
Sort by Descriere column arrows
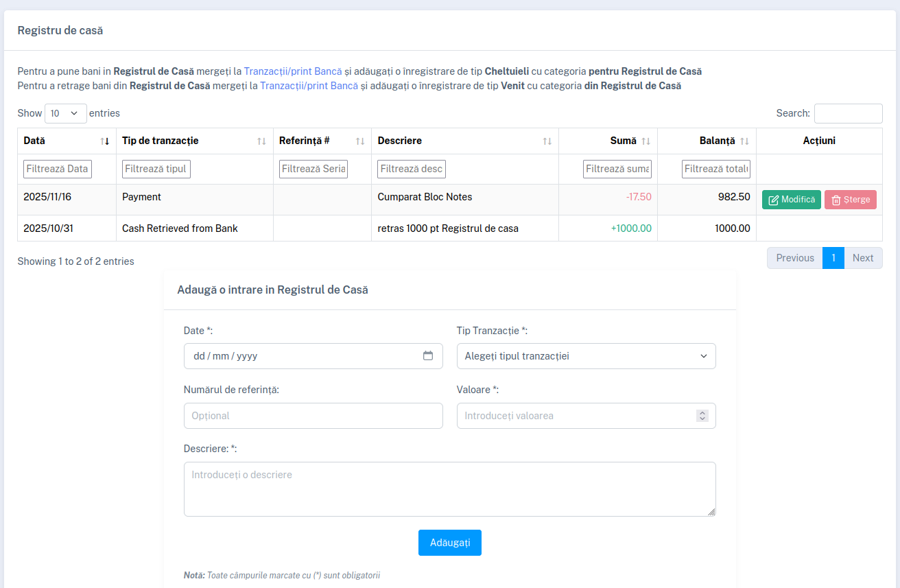tap(547, 141)
